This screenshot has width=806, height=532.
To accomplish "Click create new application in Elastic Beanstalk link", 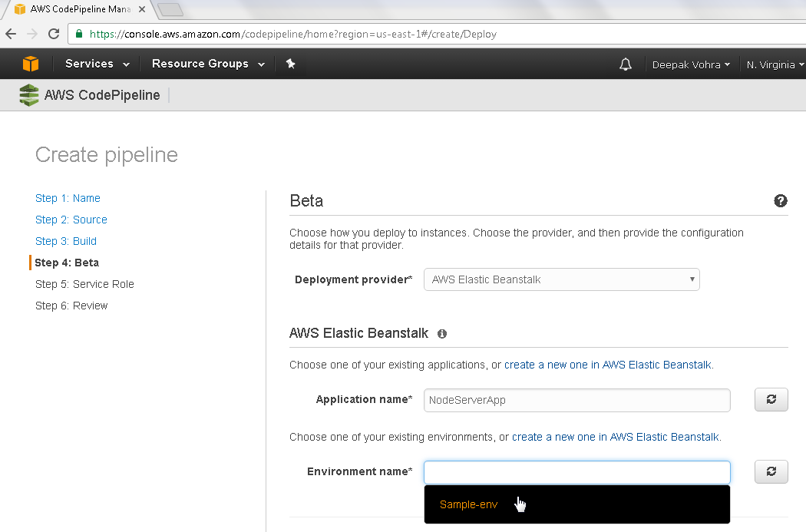I will 608,365.
